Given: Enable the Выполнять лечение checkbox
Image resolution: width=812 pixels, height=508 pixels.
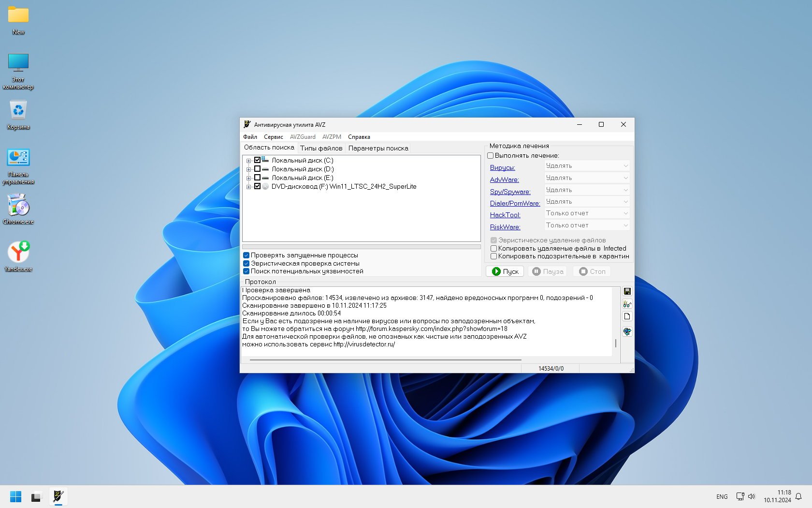Looking at the screenshot, I should point(491,156).
